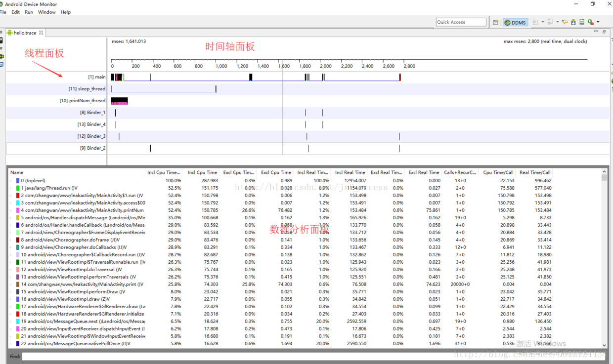Click the first greyed-out navigation toolbar icon

535,22
